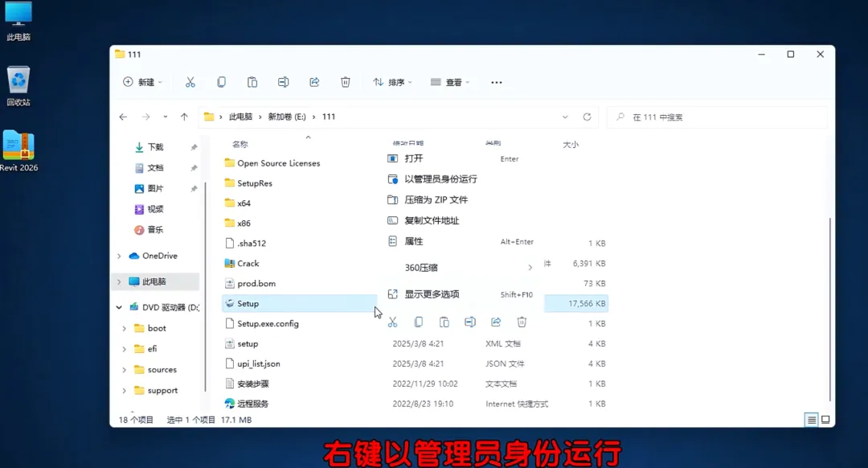Select the x64 folder
The width and height of the screenshot is (868, 468).
click(244, 203)
